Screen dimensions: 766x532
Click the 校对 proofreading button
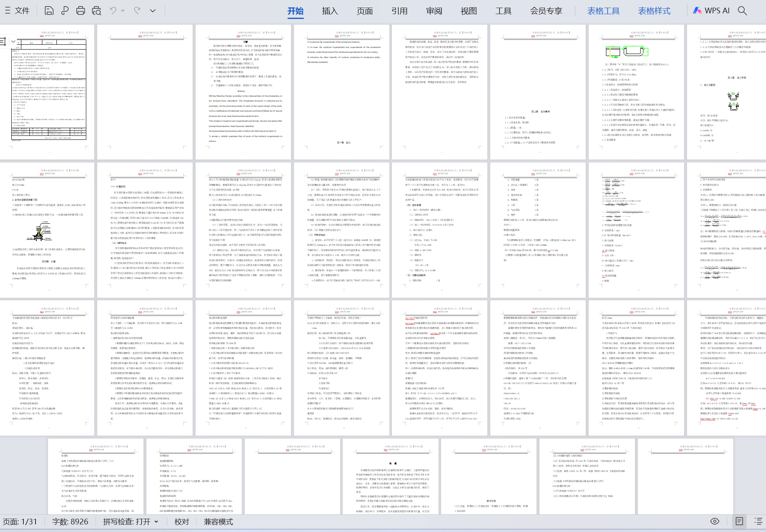click(182, 522)
